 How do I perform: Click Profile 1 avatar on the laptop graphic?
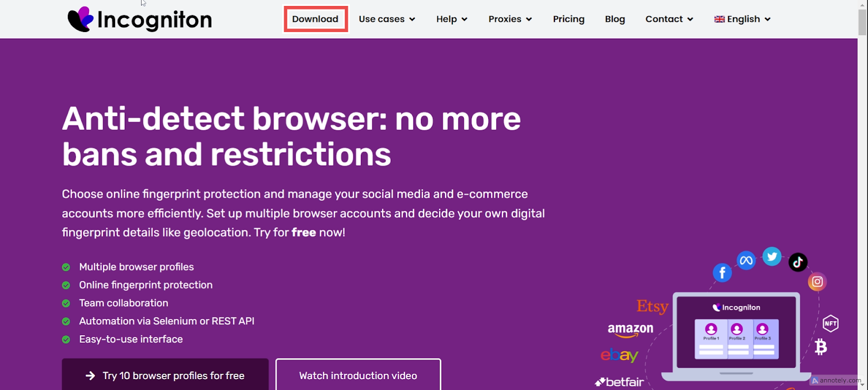711,329
